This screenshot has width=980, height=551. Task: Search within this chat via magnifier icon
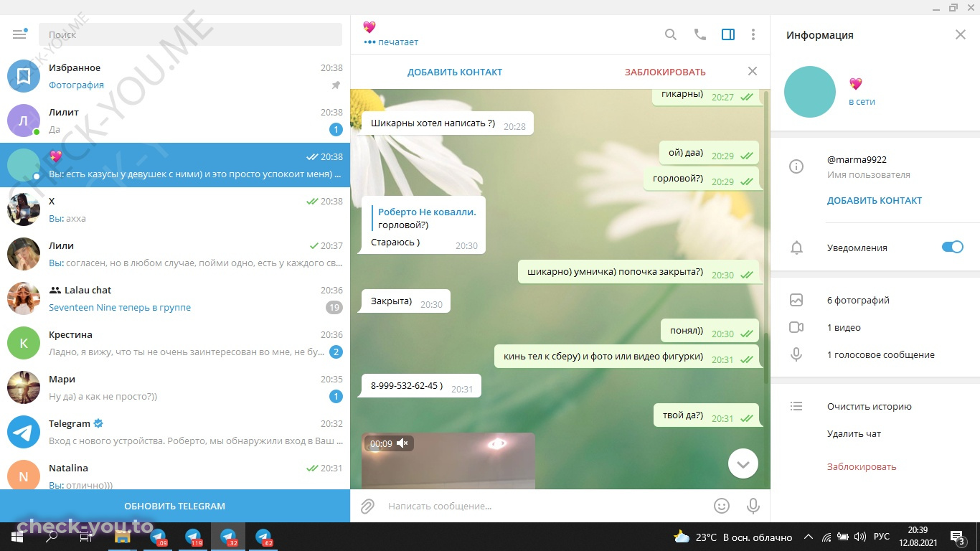tap(671, 34)
